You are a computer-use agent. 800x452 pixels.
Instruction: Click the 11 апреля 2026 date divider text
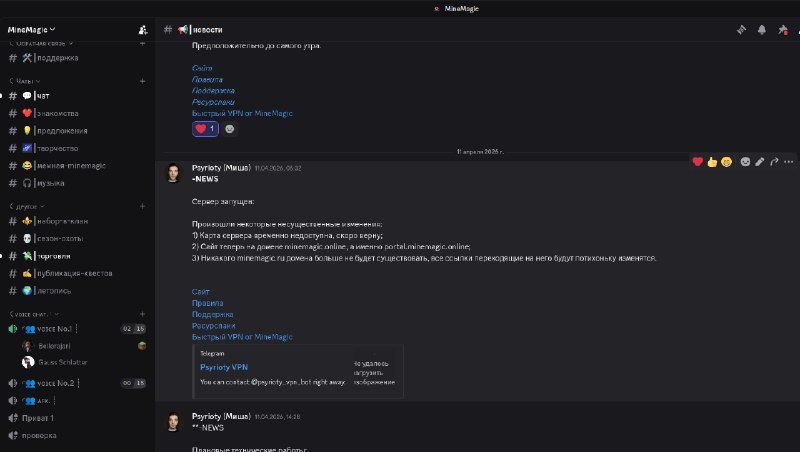pyautogui.click(x=480, y=152)
